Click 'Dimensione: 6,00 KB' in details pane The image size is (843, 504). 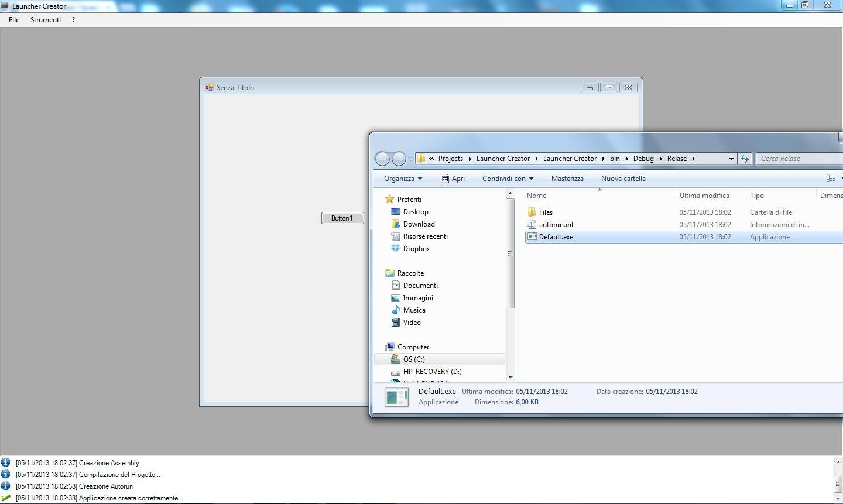[x=506, y=402]
